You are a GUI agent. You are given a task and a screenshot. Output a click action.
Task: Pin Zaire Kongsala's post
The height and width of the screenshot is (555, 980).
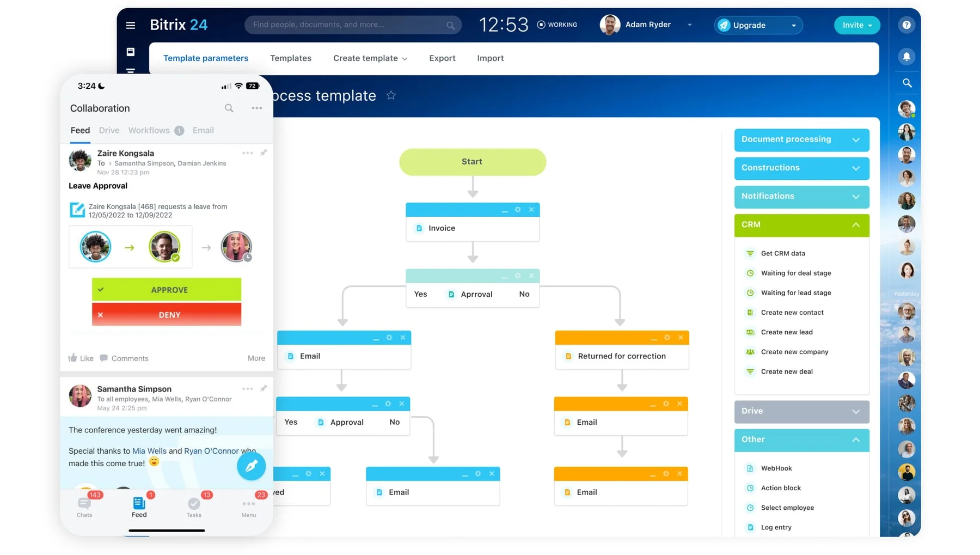[x=264, y=153]
